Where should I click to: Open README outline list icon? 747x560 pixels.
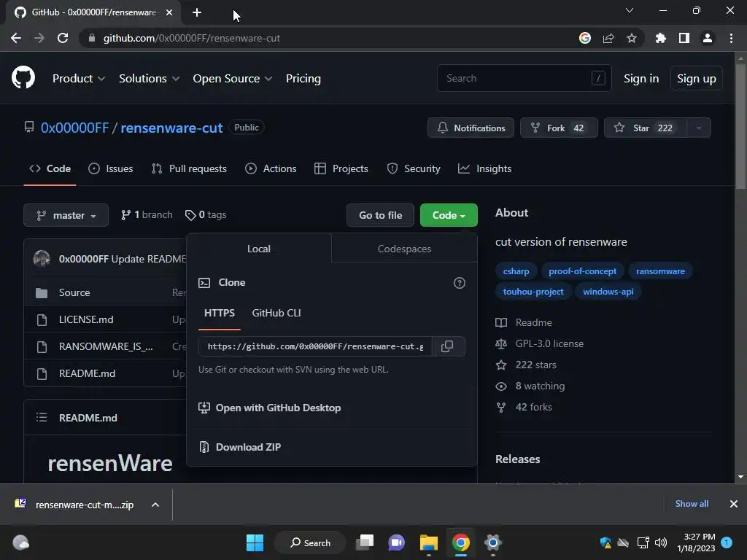tap(42, 418)
